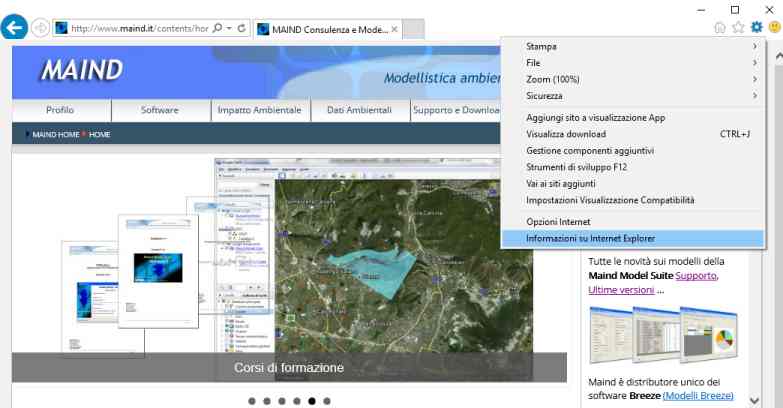This screenshot has width=783, height=408.
Task: Click the report documents image in slideshow
Action: coord(130,285)
